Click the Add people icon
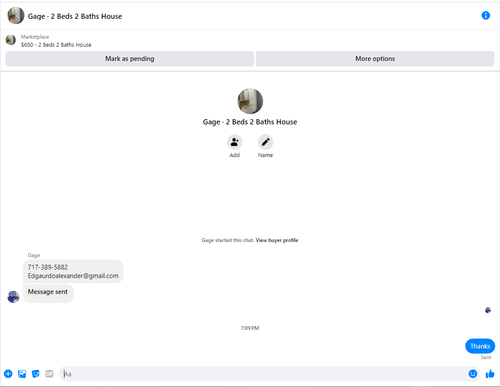The width and height of the screenshot is (500, 387). [x=235, y=142]
